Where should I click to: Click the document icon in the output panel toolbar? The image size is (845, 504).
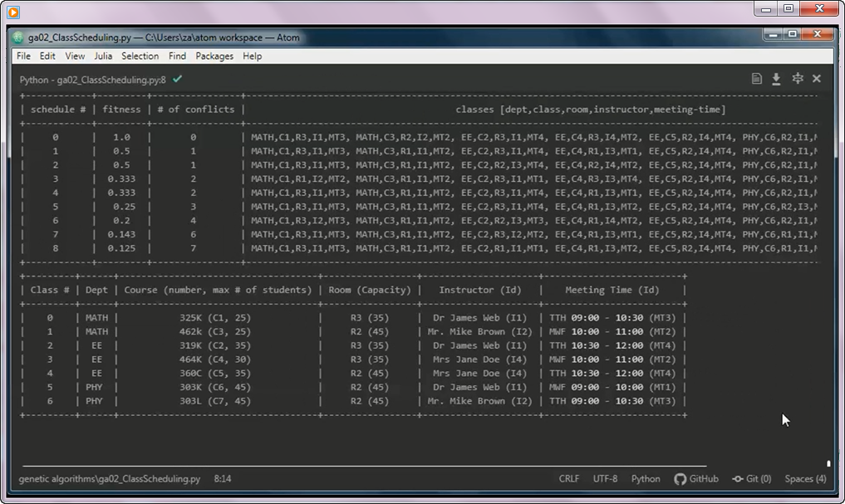(x=758, y=78)
